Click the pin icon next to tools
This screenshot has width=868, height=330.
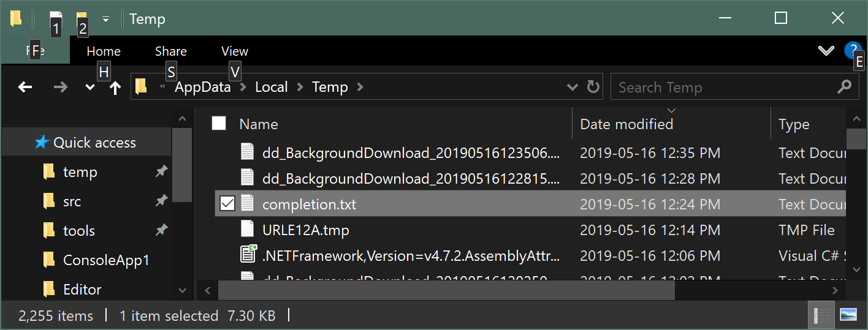(x=161, y=231)
